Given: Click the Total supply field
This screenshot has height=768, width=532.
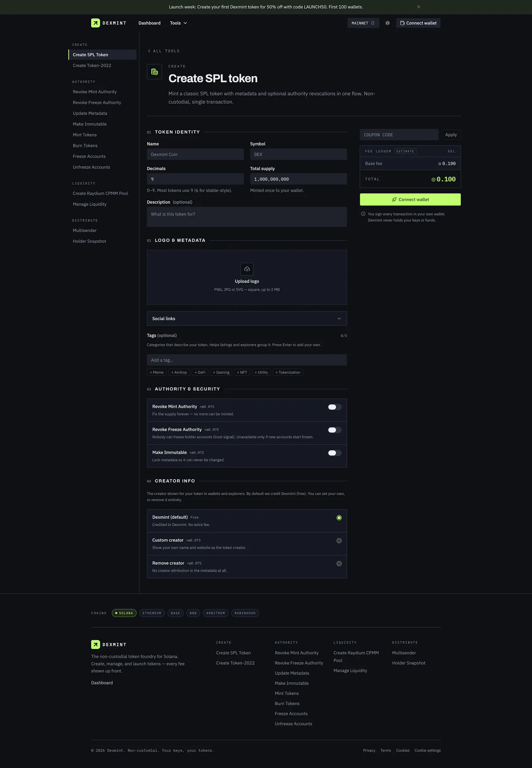Looking at the screenshot, I should pos(298,179).
